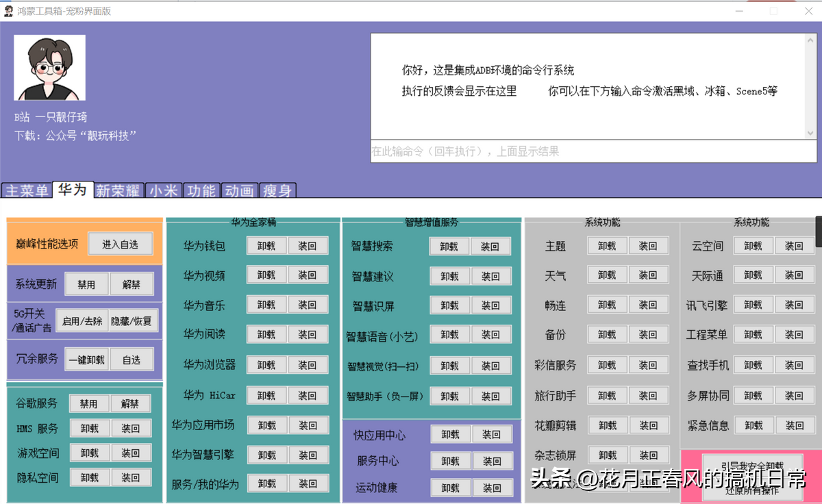Reinstall 游戏空间 with 装回
This screenshot has width=822, height=504.
(131, 453)
